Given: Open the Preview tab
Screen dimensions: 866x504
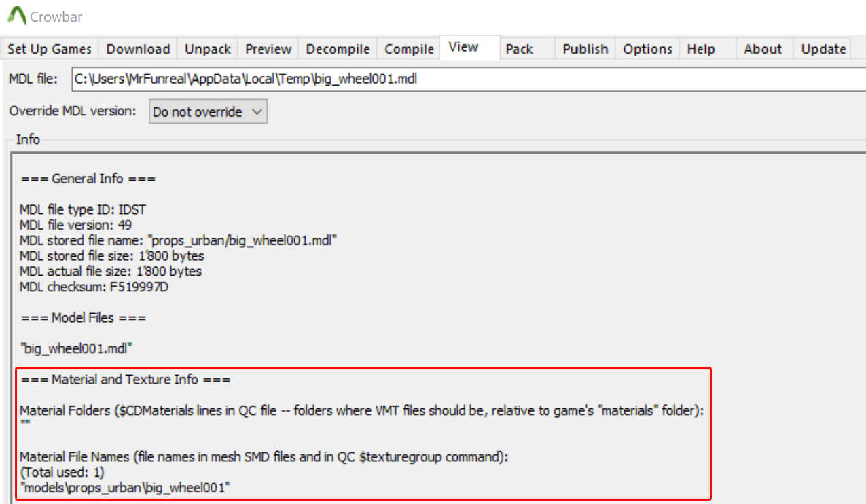Looking at the screenshot, I should click(x=268, y=49).
